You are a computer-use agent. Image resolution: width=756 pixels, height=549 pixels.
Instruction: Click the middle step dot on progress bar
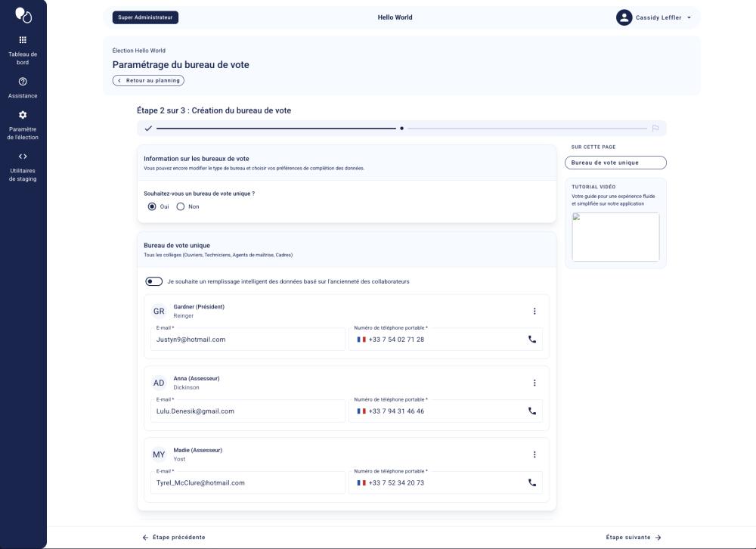(401, 129)
